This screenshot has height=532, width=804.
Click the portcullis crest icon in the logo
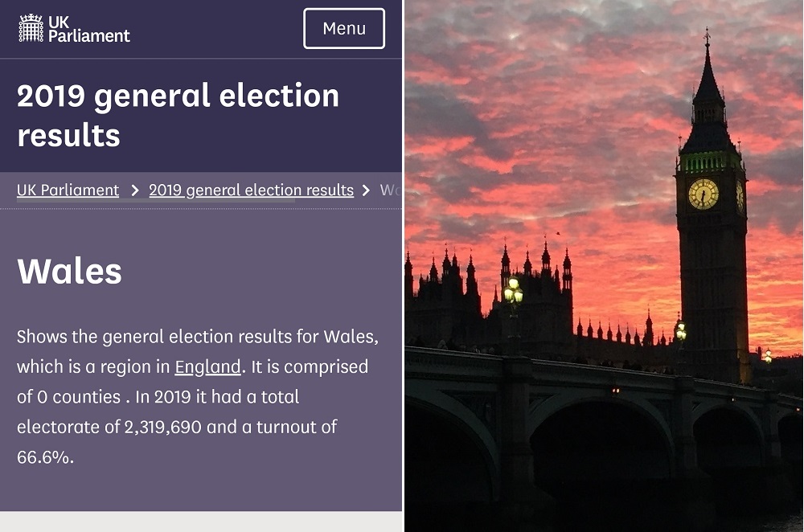[x=31, y=28]
